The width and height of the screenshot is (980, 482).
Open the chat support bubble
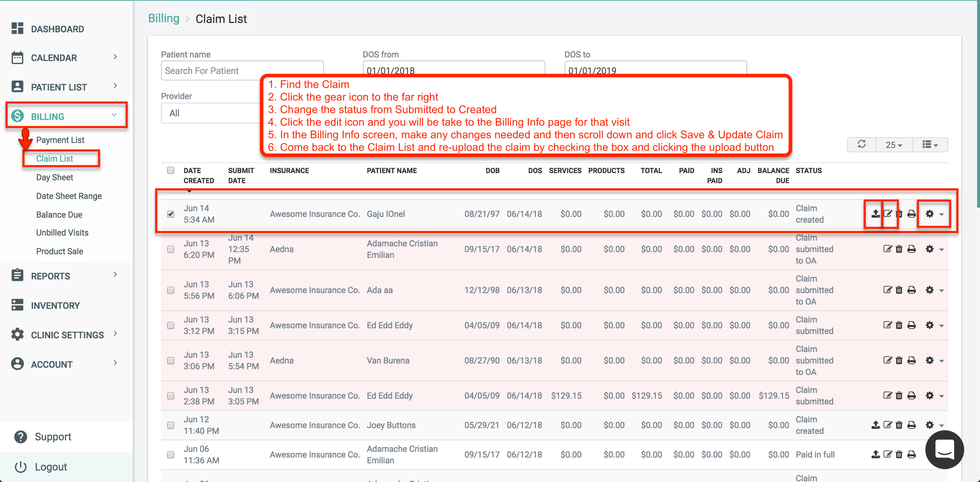pos(945,450)
